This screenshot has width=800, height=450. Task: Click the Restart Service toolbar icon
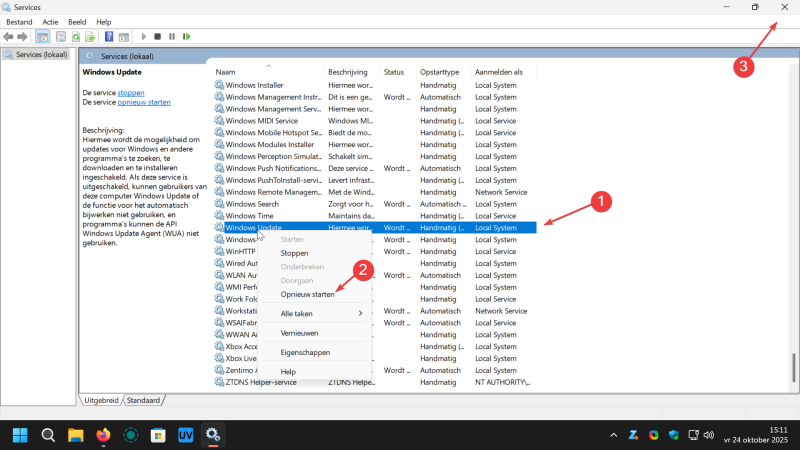pyautogui.click(x=186, y=37)
